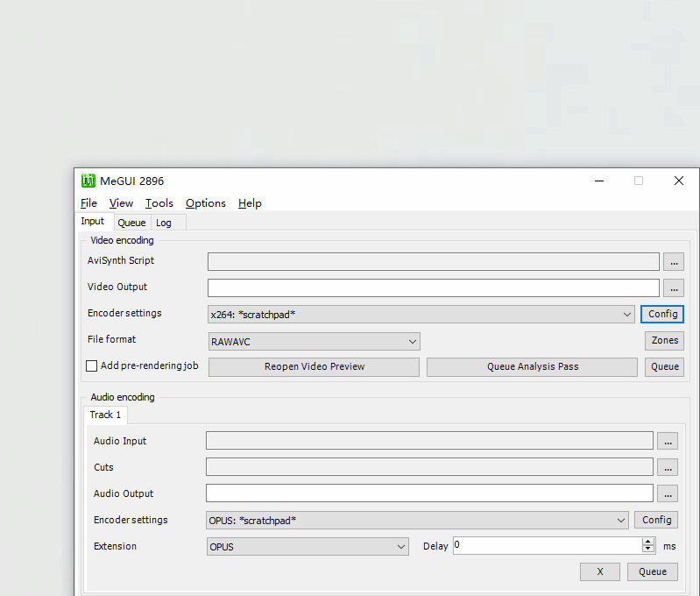Click Reopen Video Preview button
Viewport: 700px width, 596px height.
pos(314,367)
